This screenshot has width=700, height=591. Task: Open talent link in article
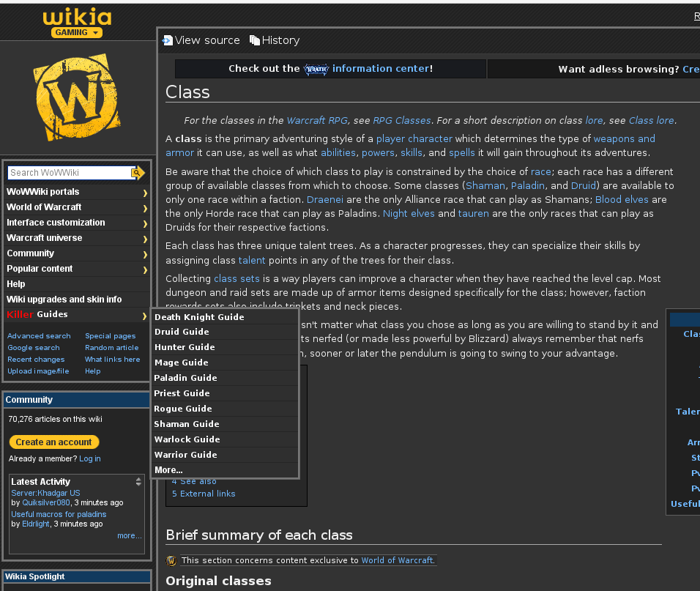[x=252, y=260]
